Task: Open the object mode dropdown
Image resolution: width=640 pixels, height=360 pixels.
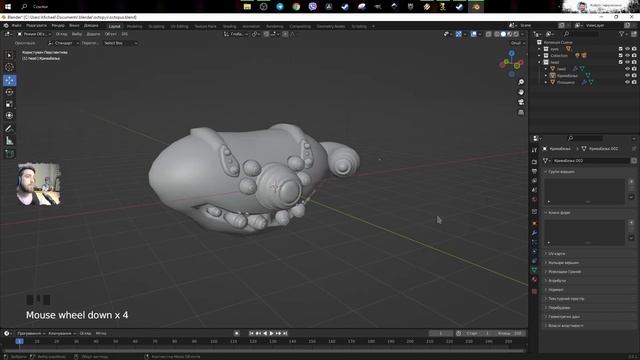Action: [x=34, y=34]
